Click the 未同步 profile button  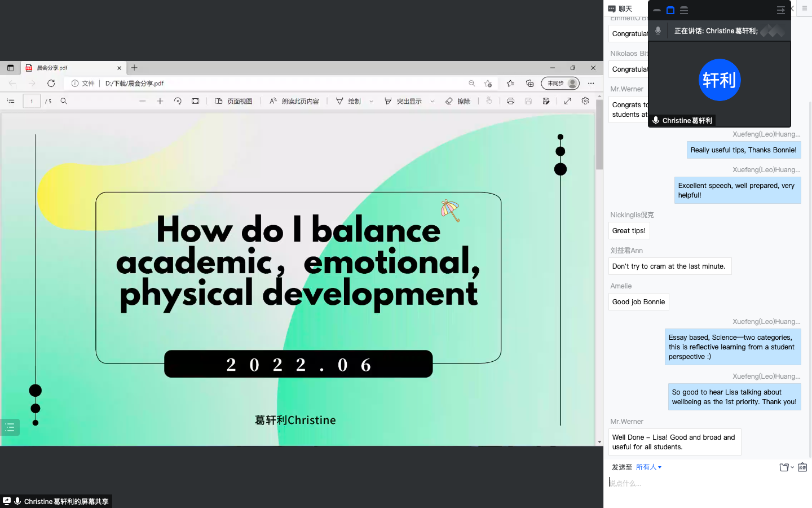561,84
